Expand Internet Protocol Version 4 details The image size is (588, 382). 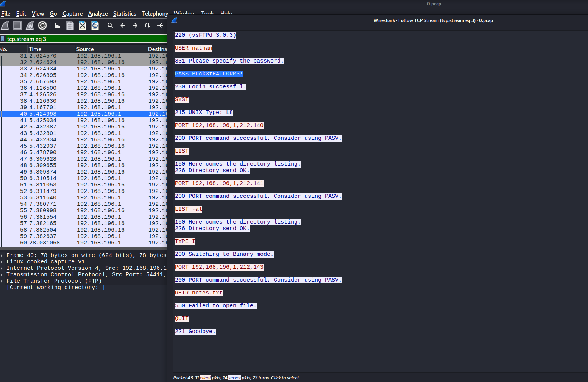[3, 268]
